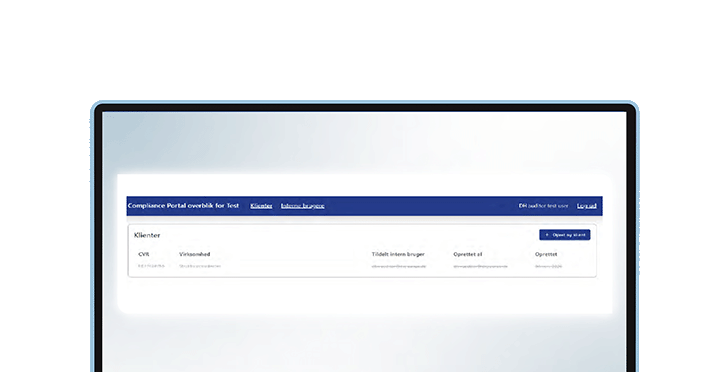Click the Tildelt intern bruger column header
This screenshot has width=720, height=372.
(x=398, y=254)
